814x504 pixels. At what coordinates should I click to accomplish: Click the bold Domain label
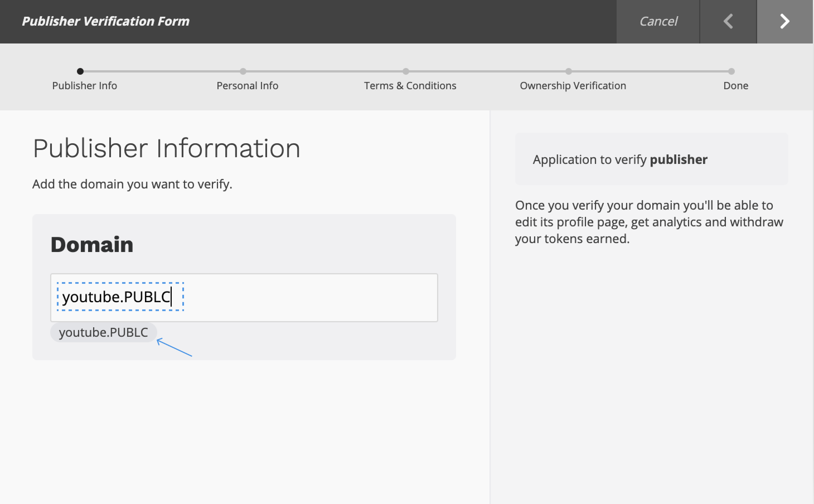[x=92, y=244]
